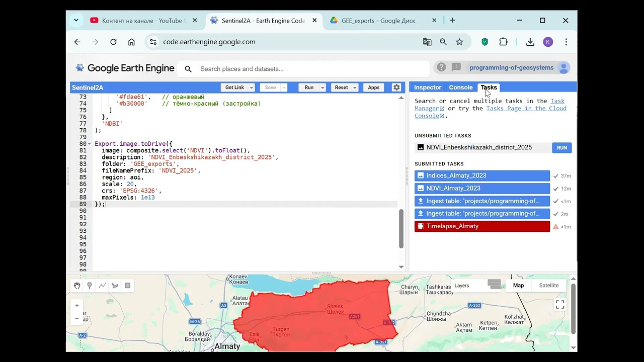644x362 pixels.
Task: Open the shield extension icon
Action: click(485, 42)
